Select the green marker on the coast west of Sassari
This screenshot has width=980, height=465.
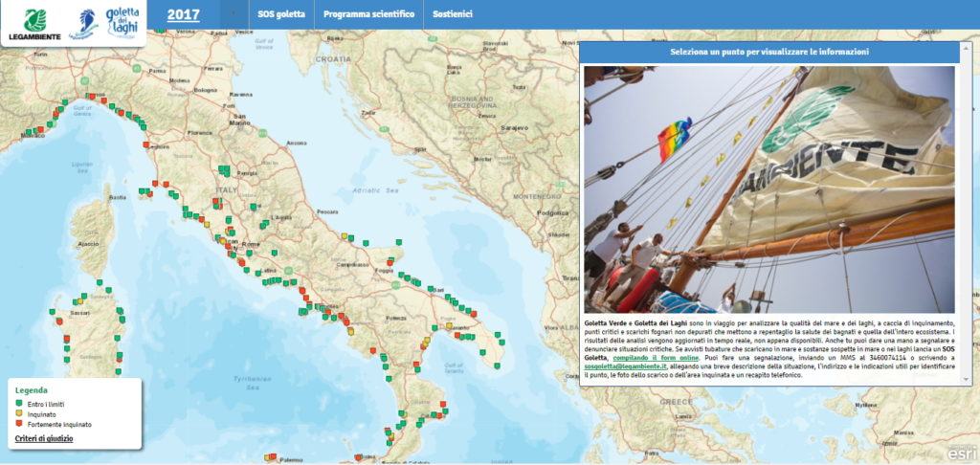pyautogui.click(x=54, y=311)
